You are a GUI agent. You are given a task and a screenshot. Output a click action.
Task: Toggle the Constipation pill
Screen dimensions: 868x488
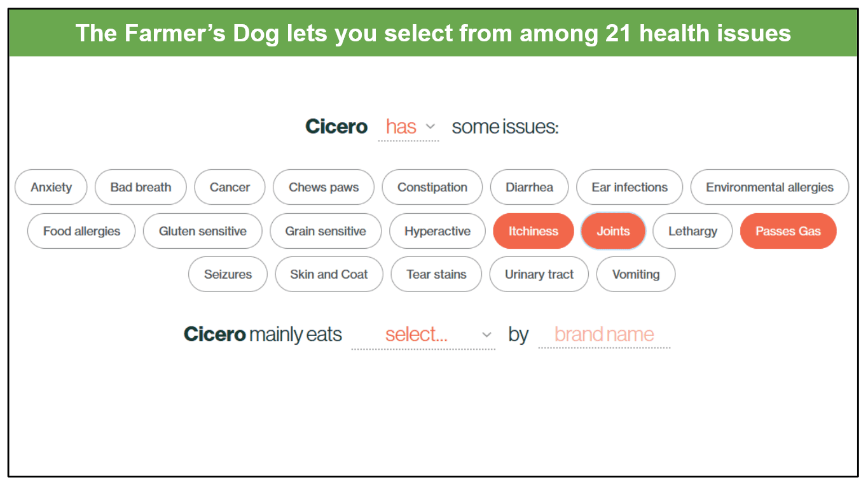tap(432, 187)
